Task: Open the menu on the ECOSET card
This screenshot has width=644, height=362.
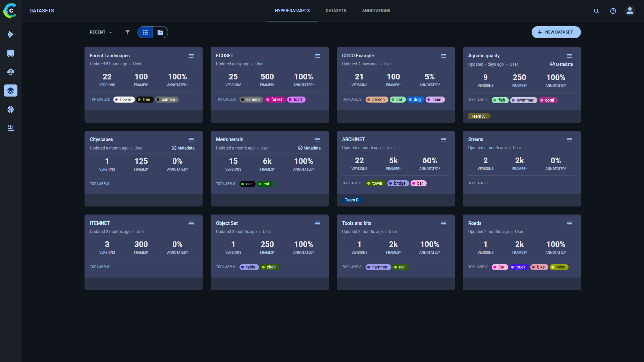Action: coord(317,56)
